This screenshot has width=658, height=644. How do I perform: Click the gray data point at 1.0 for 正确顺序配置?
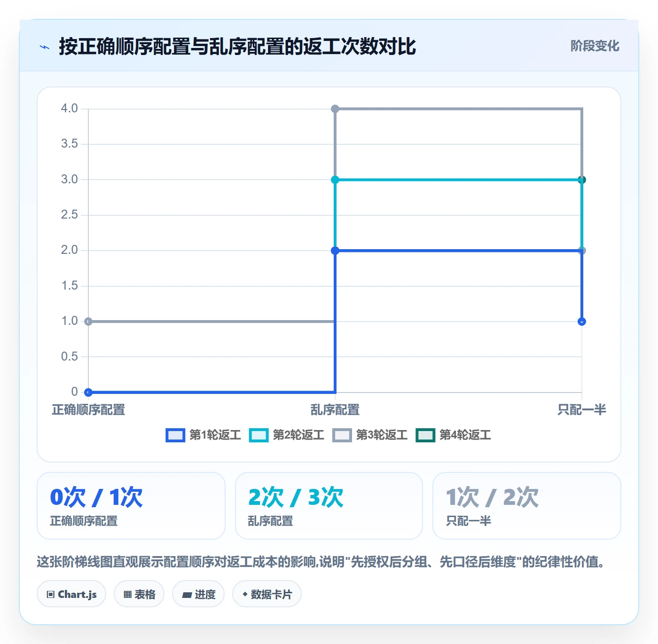click(x=88, y=322)
